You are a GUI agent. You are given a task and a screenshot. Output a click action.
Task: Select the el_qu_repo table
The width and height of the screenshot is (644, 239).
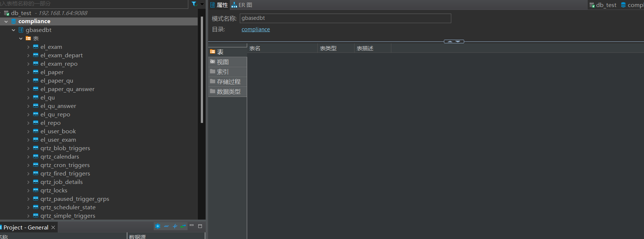click(55, 115)
